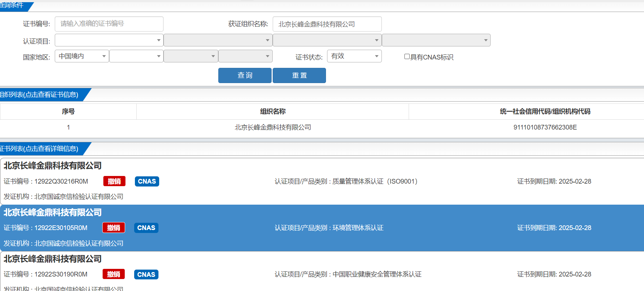
Task: Open the second 国家地区 dropdown
Action: click(x=136, y=56)
